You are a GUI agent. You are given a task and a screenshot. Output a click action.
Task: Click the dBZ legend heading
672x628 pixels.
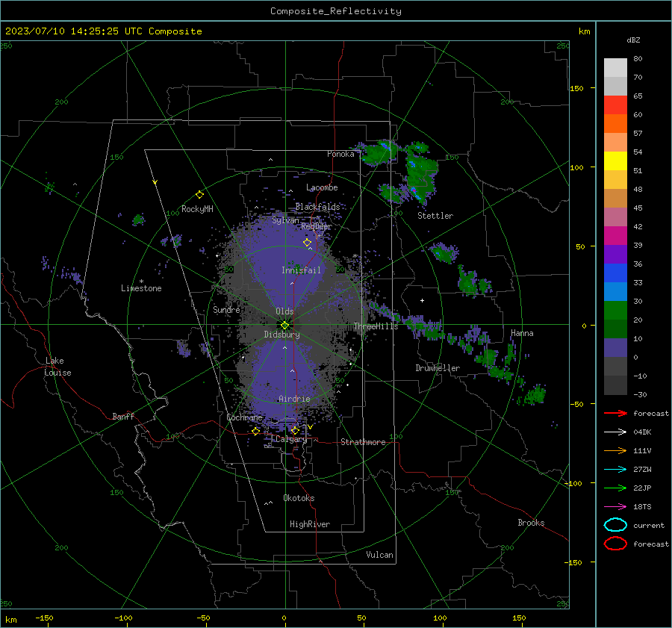[633, 40]
